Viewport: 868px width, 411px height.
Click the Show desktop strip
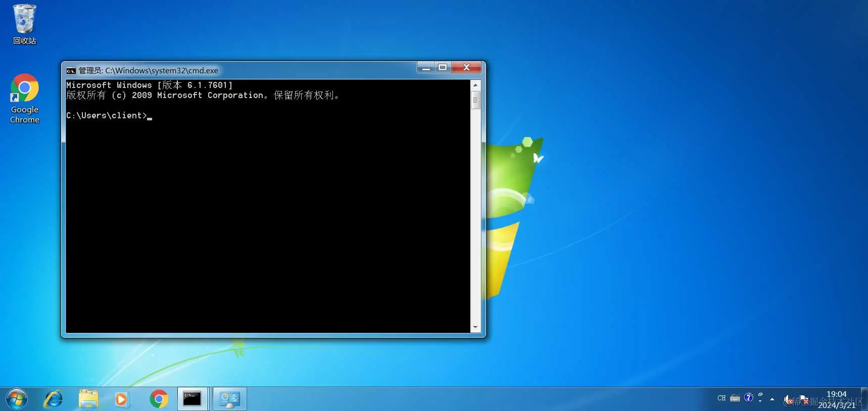coord(864,399)
